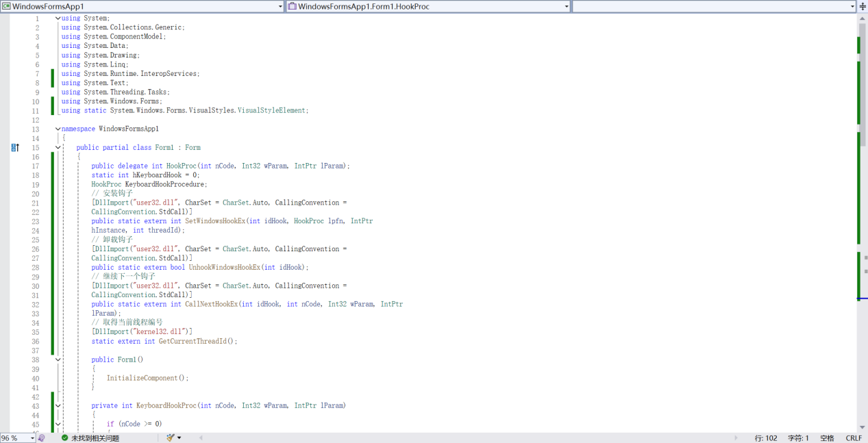Click the horizontal scrollbar left arrow
The height and width of the screenshot is (443, 868).
[x=201, y=438]
